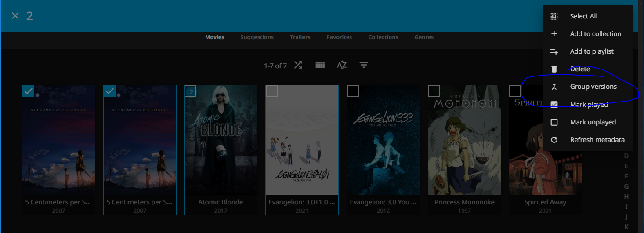This screenshot has width=644, height=233.
Task: Click the Select All icon
Action: 554,16
